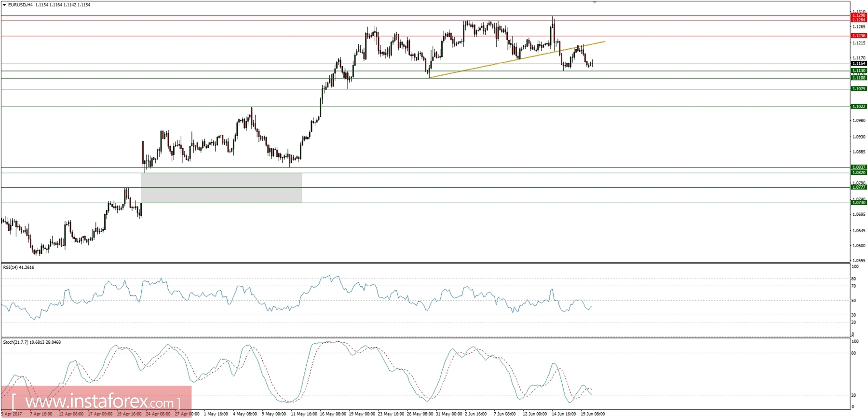Click the green 1.1108 support label
The width and height of the screenshot is (868, 419).
[858, 78]
